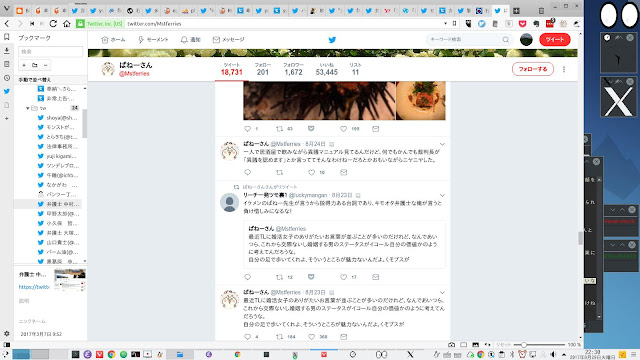The image size is (640, 360).
Task: Retweet the 8月24日 tweet
Action: tap(280, 172)
